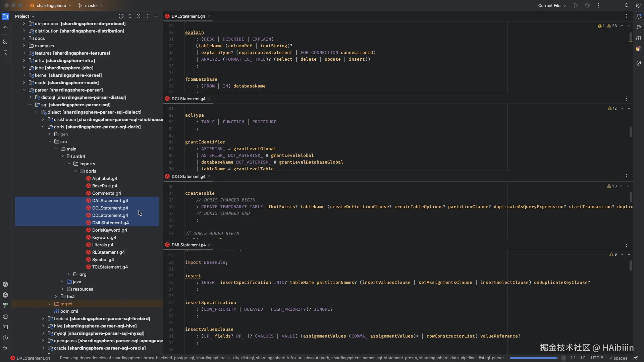Image resolution: width=644 pixels, height=362 pixels.
Task: Click the Select Opened File target icon
Action: pyautogui.click(x=121, y=16)
